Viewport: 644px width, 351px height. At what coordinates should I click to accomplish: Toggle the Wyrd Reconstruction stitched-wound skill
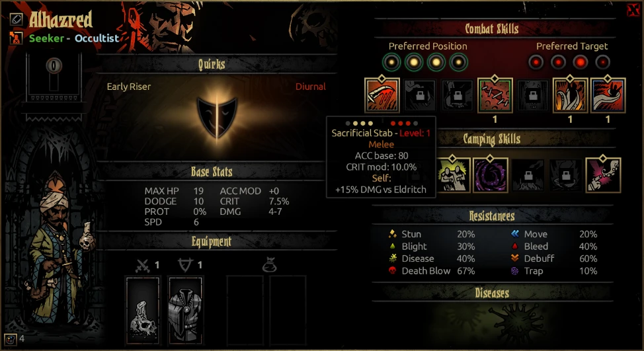495,95
